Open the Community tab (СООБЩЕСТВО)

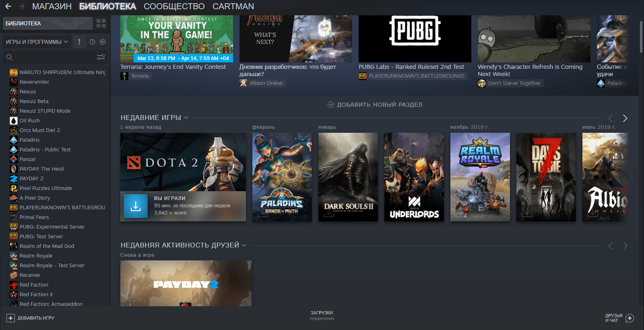(x=174, y=6)
